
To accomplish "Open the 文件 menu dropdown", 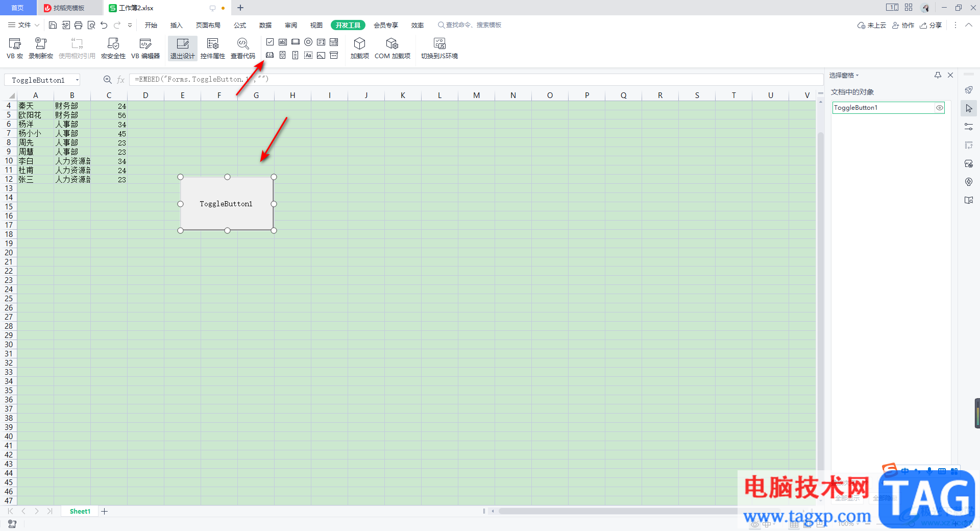I will coord(23,25).
